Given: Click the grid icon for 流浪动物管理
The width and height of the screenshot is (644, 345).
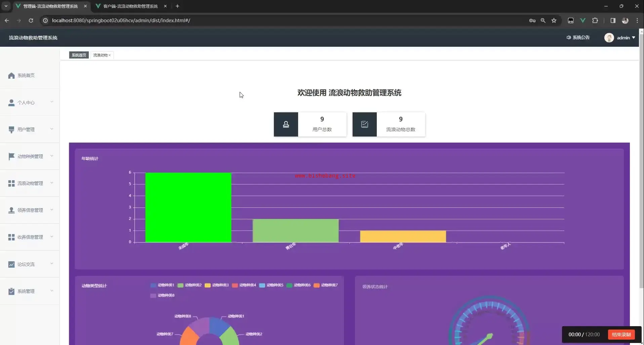Looking at the screenshot, I should coord(11,183).
